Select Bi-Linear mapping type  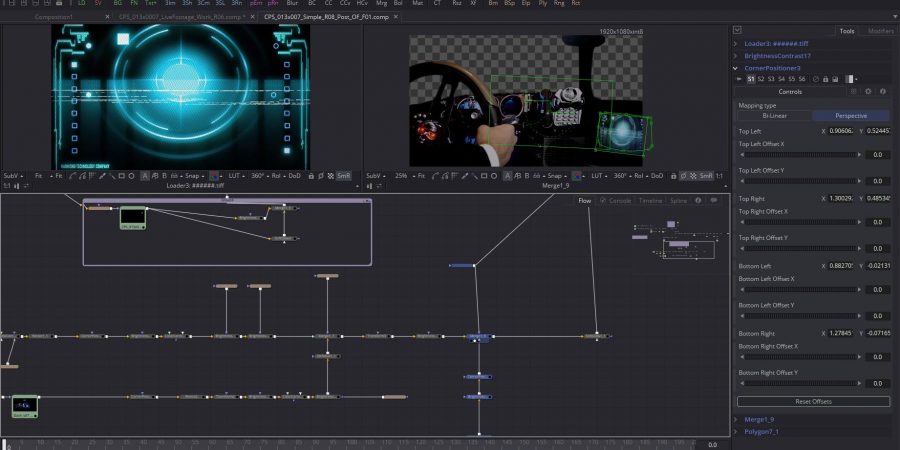pyautogui.click(x=772, y=115)
